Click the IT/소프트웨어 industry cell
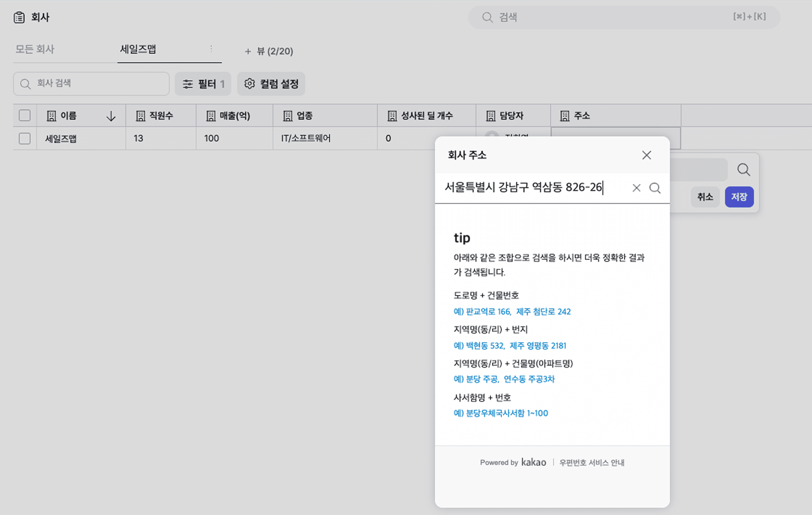This screenshot has height=515, width=812. pyautogui.click(x=325, y=138)
